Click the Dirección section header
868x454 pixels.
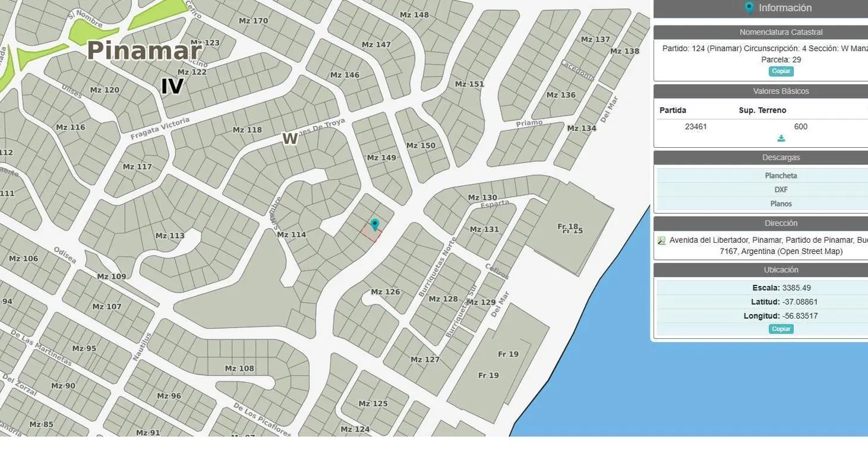(781, 224)
